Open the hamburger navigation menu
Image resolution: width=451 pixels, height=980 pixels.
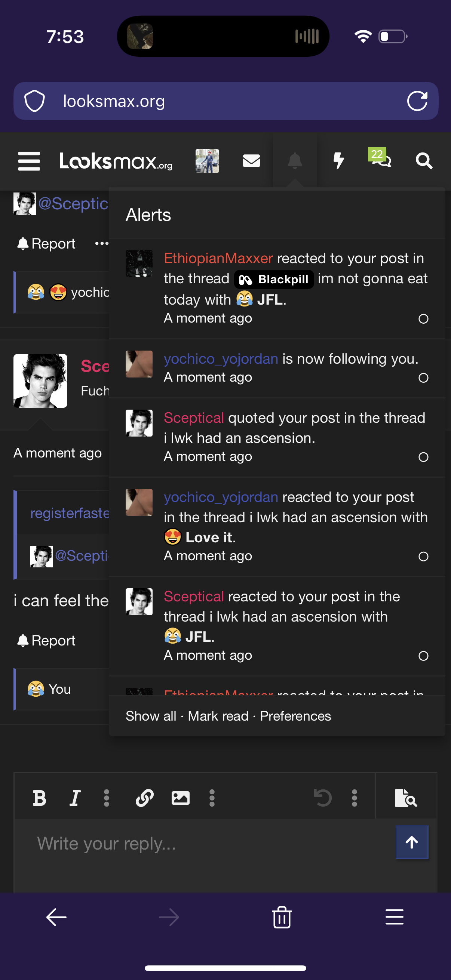point(29,161)
